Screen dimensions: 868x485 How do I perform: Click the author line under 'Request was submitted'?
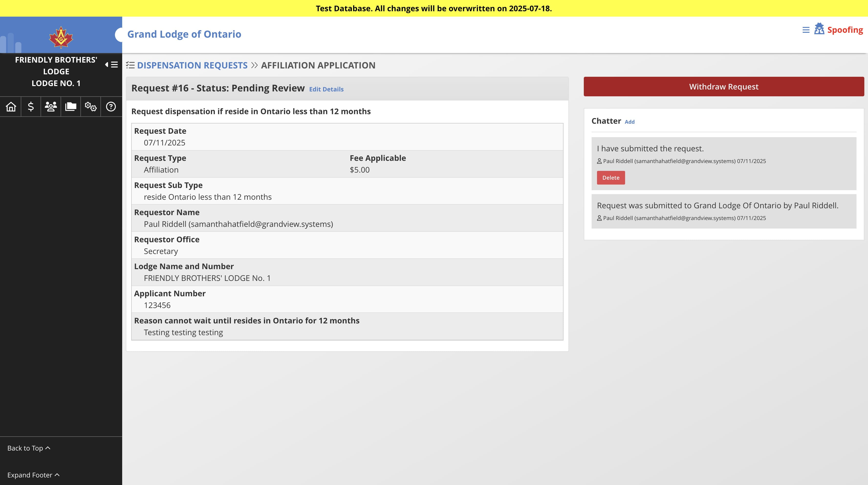click(681, 218)
